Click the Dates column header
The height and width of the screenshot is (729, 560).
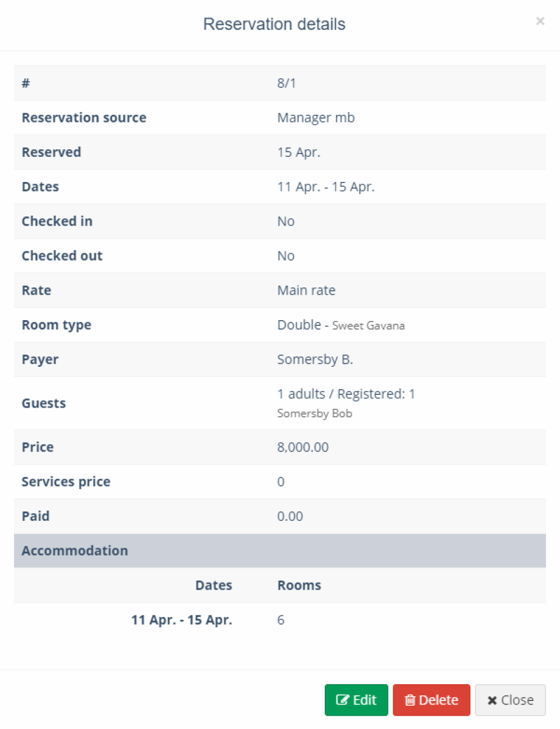point(213,585)
